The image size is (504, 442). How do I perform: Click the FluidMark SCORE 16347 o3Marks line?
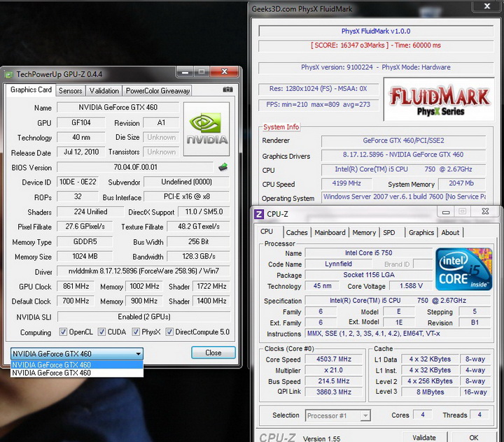click(x=376, y=45)
